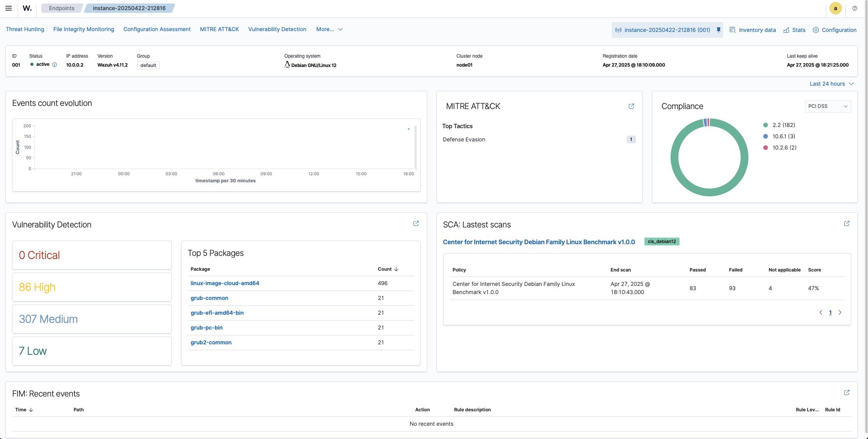Viewport: 868px width, 439px height.
Task: Click the Stats link
Action: (x=799, y=30)
